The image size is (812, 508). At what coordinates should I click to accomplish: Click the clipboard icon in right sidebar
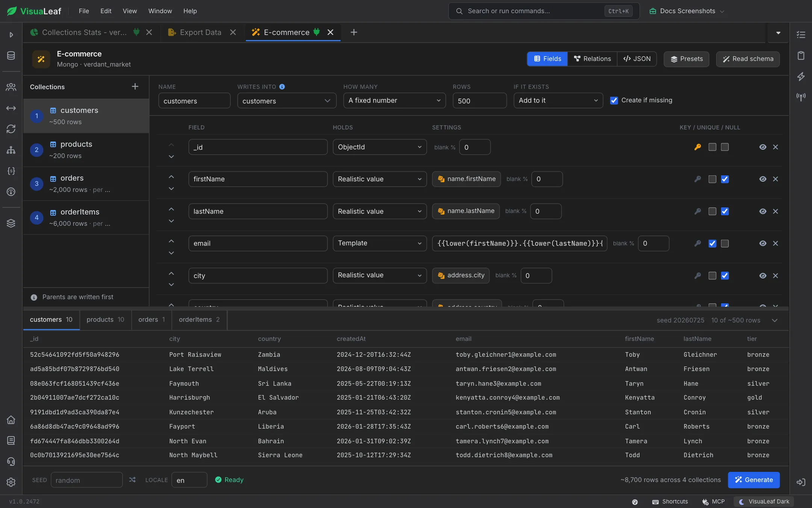(801, 56)
